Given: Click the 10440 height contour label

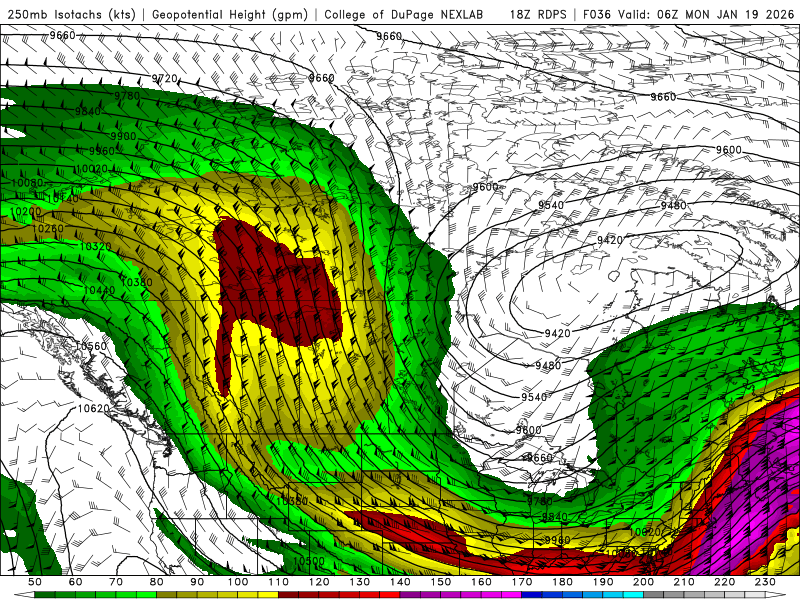Looking at the screenshot, I should click(99, 290).
